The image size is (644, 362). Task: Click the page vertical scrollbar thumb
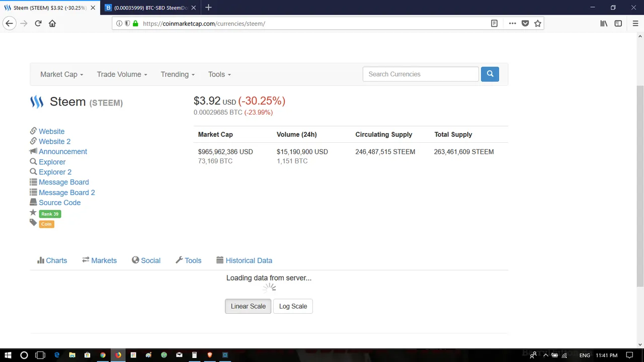click(x=640, y=186)
